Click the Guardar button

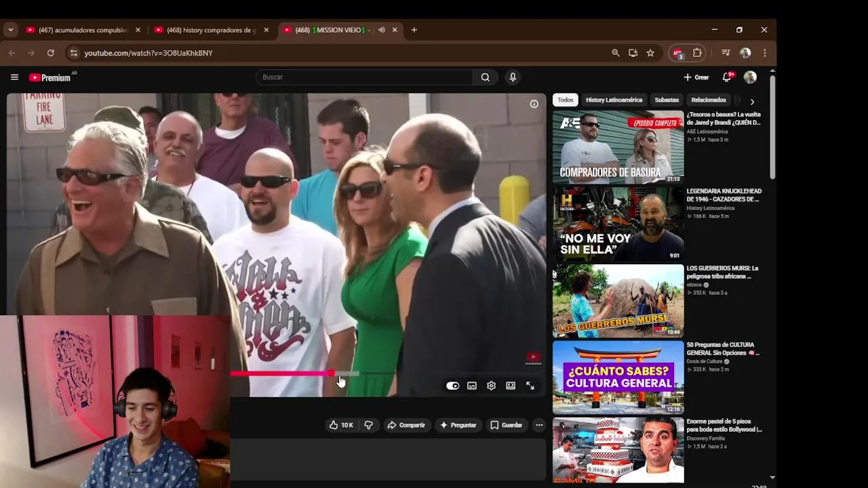506,425
